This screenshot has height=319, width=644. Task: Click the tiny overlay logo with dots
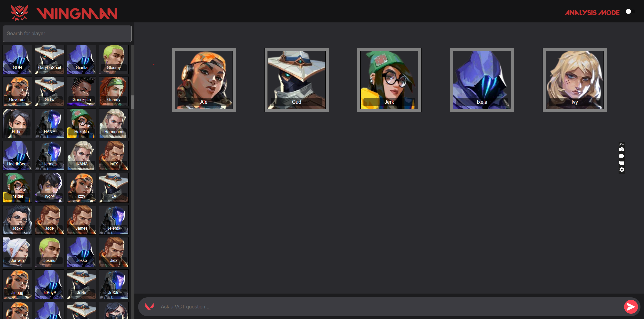tap(622, 144)
